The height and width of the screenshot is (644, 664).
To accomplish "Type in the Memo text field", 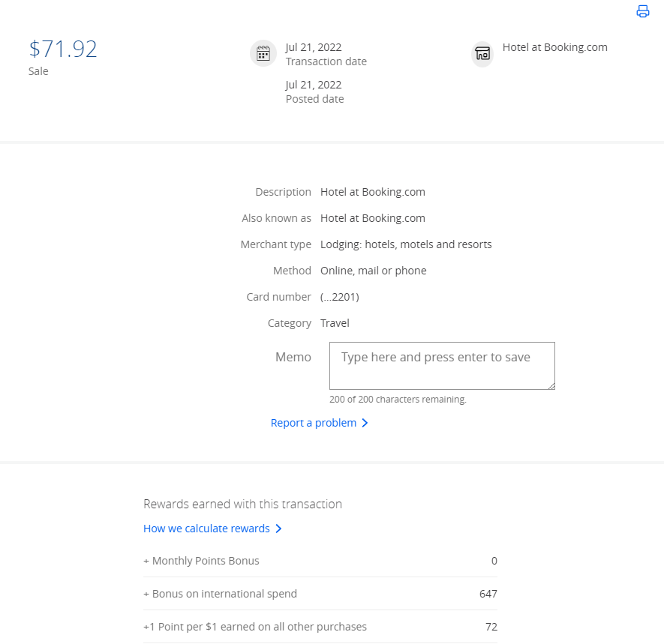I will point(441,366).
